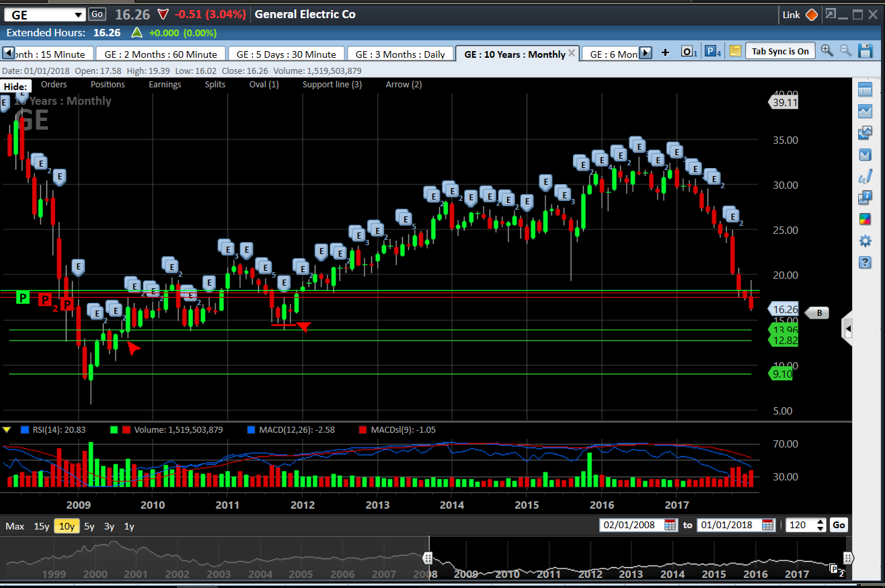Open the yellow notes icon
The image size is (885, 588).
[734, 52]
